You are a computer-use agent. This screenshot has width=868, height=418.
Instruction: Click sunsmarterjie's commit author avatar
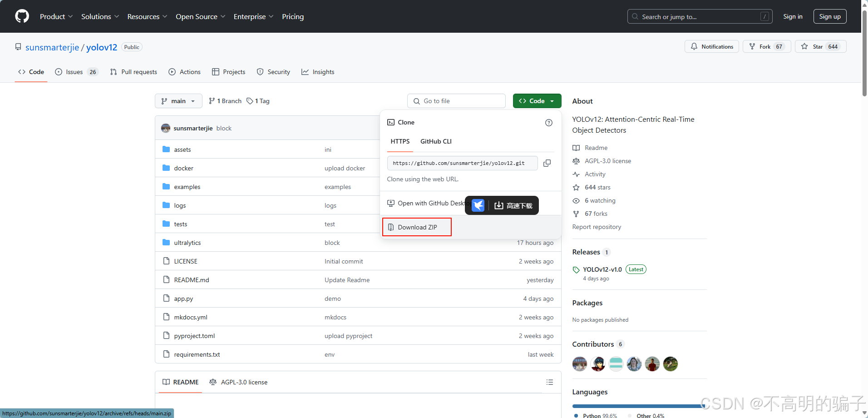(166, 128)
